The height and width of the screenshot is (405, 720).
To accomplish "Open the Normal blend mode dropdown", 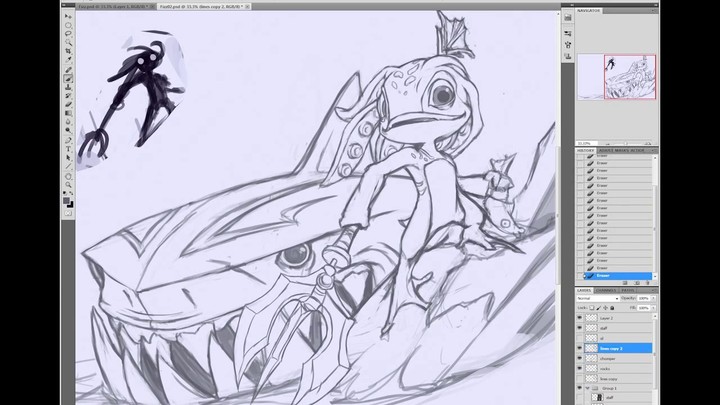I will pyautogui.click(x=598, y=298).
